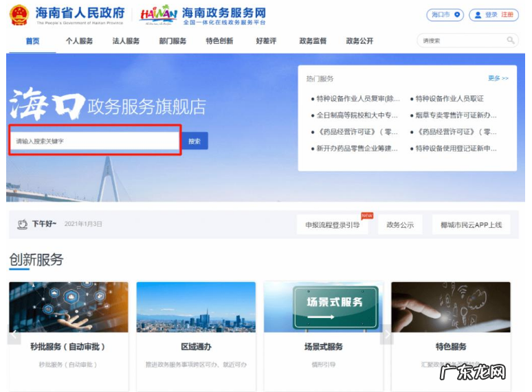Click the 海南政务服务网 site title

coord(224,13)
